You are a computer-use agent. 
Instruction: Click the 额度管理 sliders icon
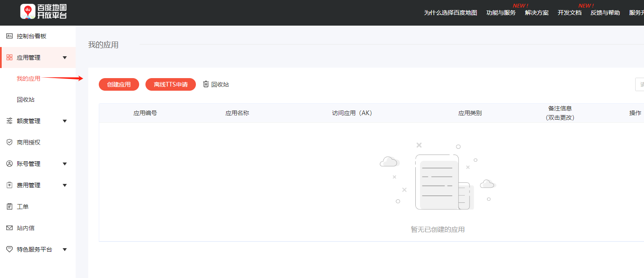[9, 121]
